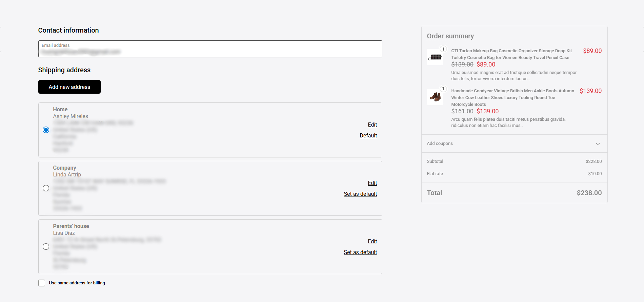
Task: Click the Default link on Home address
Action: pyautogui.click(x=368, y=136)
